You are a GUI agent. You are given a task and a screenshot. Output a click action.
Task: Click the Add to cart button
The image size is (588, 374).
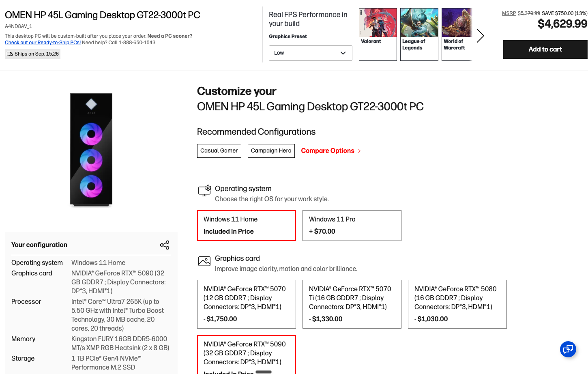[545, 49]
